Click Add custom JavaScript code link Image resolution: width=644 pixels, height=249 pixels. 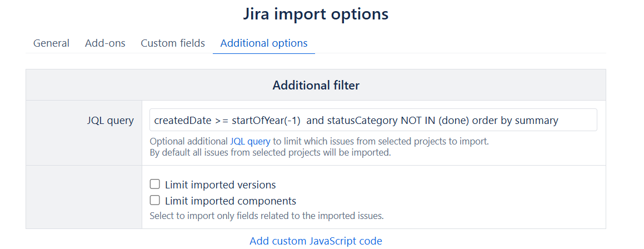click(x=316, y=240)
